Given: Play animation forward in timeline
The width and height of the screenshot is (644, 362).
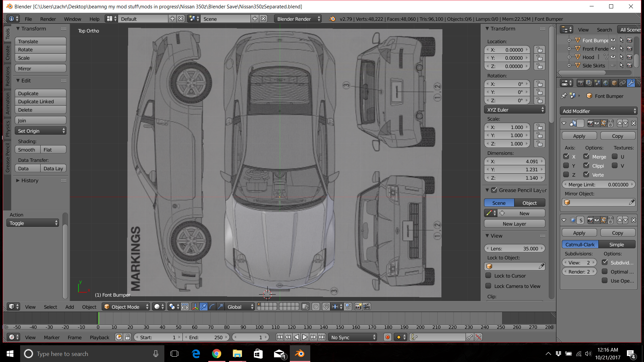Looking at the screenshot, I should click(x=305, y=337).
